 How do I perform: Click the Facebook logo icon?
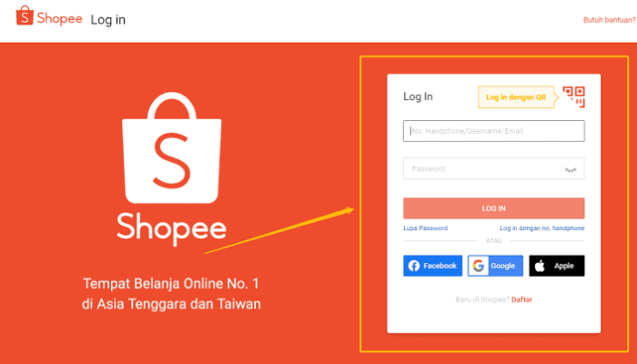point(414,266)
